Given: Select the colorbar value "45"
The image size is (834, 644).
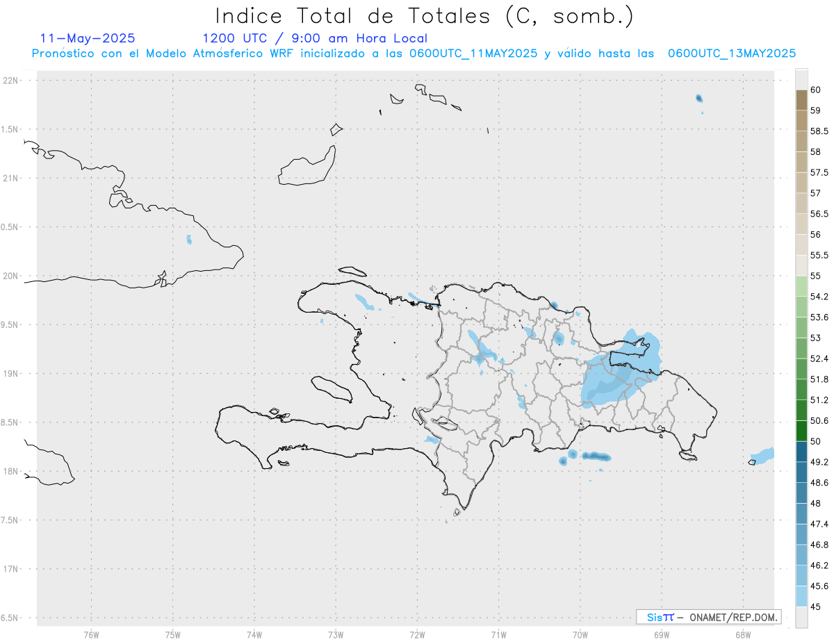Looking at the screenshot, I should click(816, 606).
